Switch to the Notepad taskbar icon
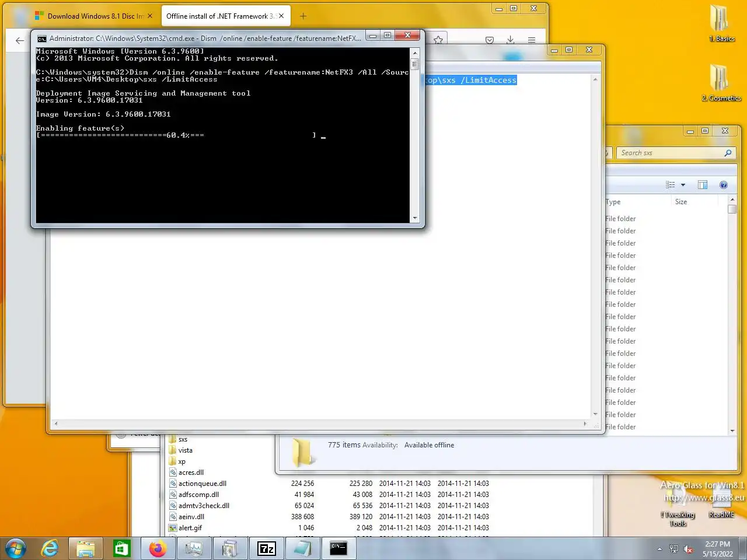 [x=302, y=549]
